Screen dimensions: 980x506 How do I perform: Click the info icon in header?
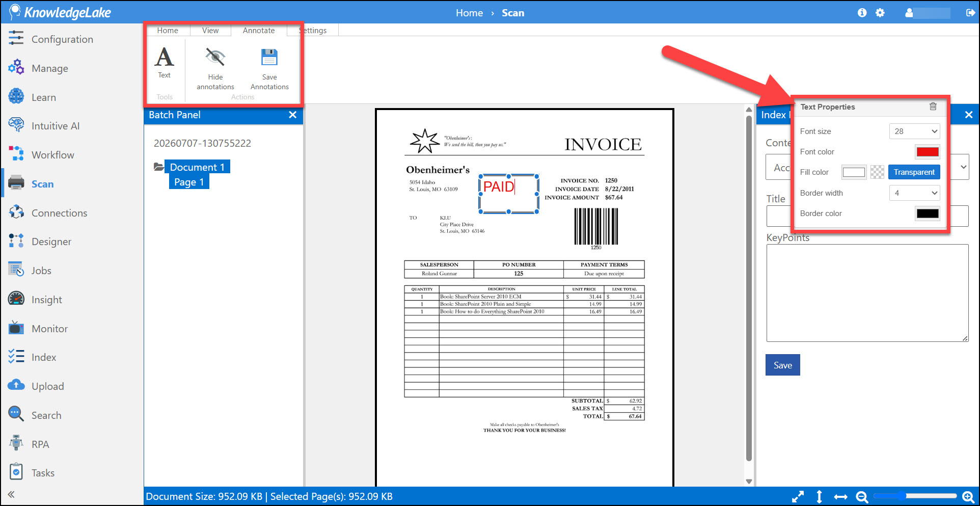pyautogui.click(x=862, y=13)
